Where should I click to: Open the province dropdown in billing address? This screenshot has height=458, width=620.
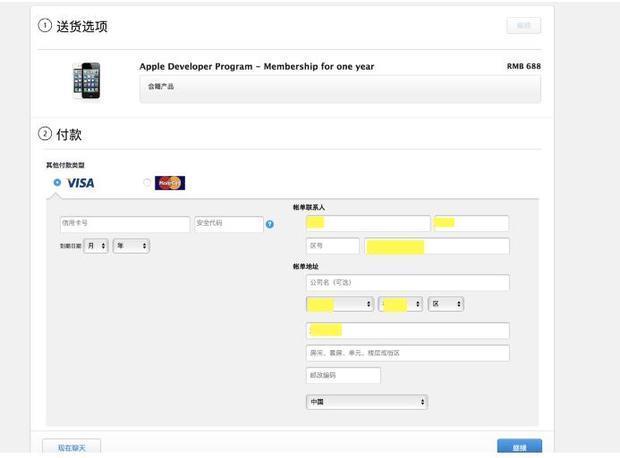click(x=340, y=304)
